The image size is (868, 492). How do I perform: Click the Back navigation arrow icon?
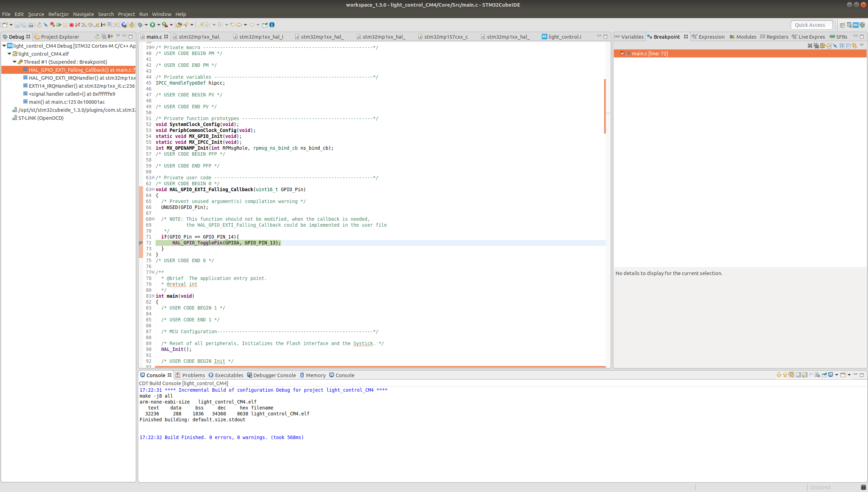pyautogui.click(x=239, y=25)
